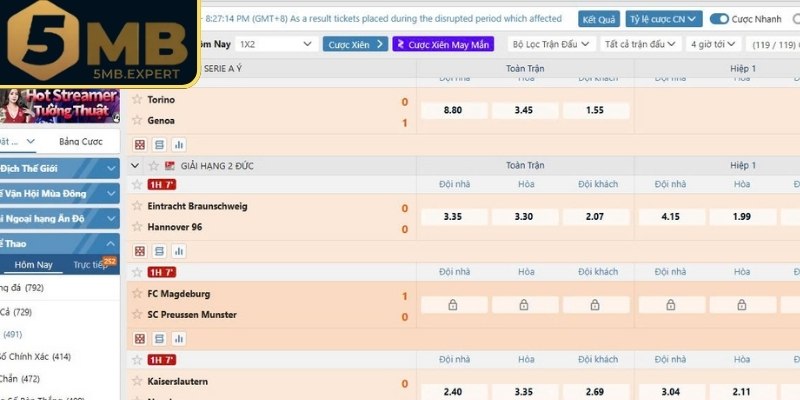Image resolution: width=800 pixels, height=400 pixels.
Task: Click the locked home odds for FC Magdeburg
Action: [x=452, y=305]
